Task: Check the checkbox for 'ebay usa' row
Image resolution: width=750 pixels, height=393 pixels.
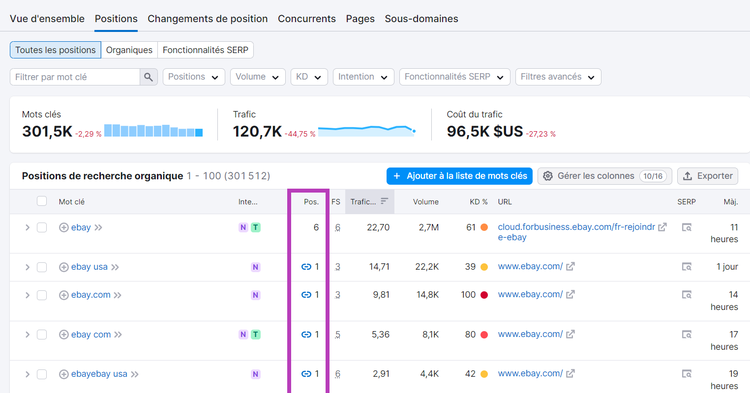Action: pyautogui.click(x=42, y=267)
